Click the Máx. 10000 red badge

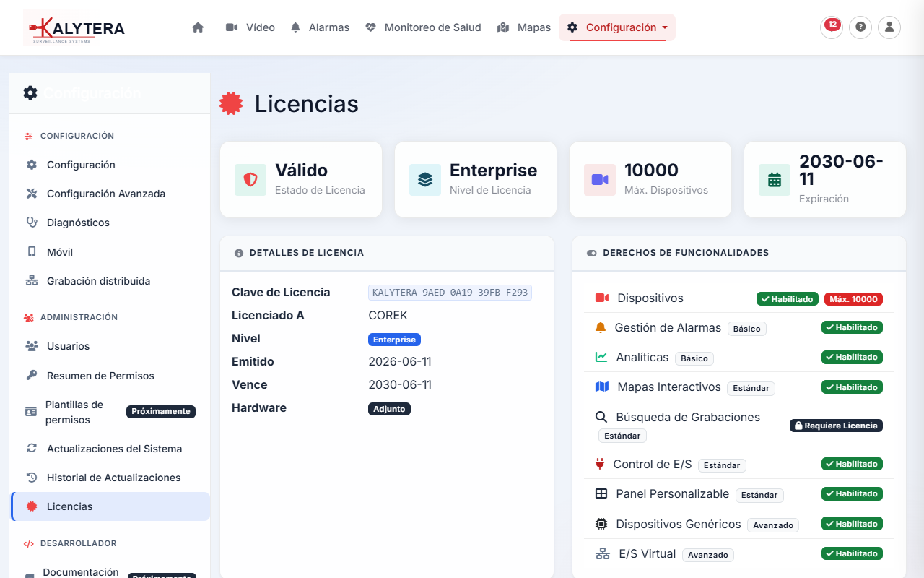click(853, 299)
